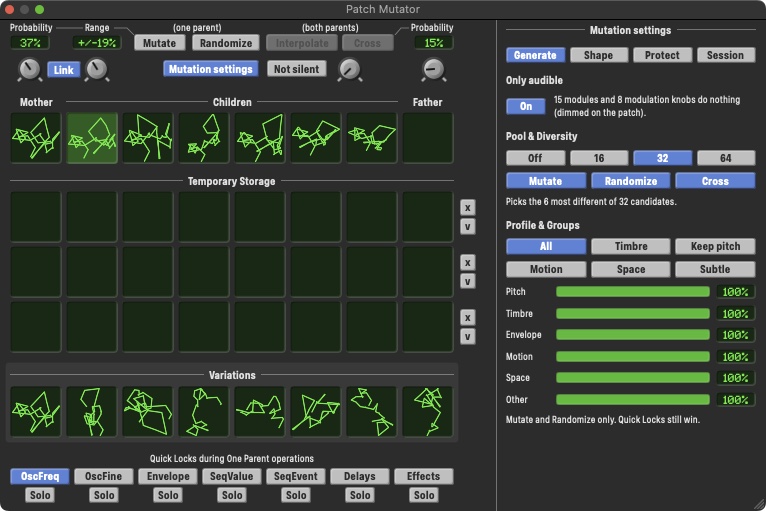The width and height of the screenshot is (766, 511).
Task: Click the v button of bottom storage row
Action: pos(468,337)
